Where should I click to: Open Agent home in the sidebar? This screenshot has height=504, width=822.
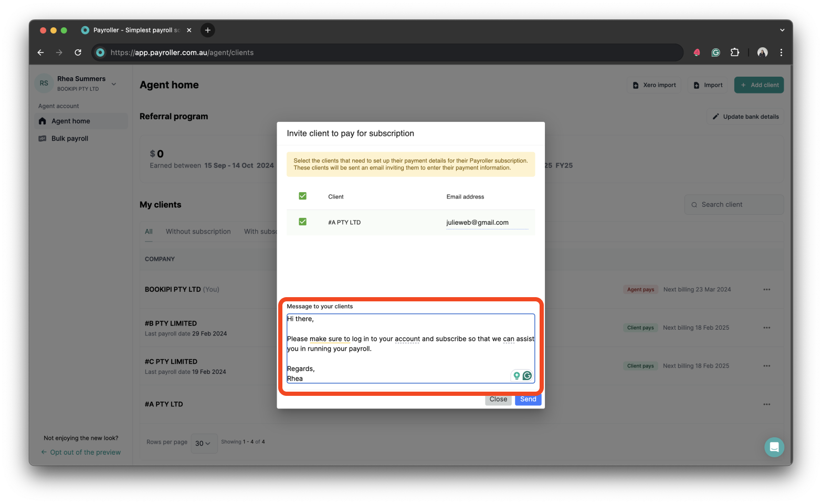81,121
